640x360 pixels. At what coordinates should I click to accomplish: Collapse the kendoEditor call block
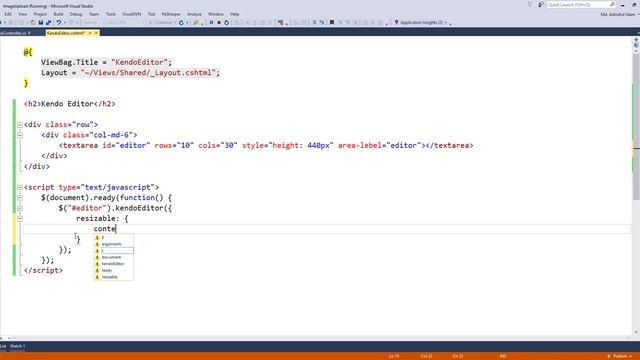click(x=20, y=208)
